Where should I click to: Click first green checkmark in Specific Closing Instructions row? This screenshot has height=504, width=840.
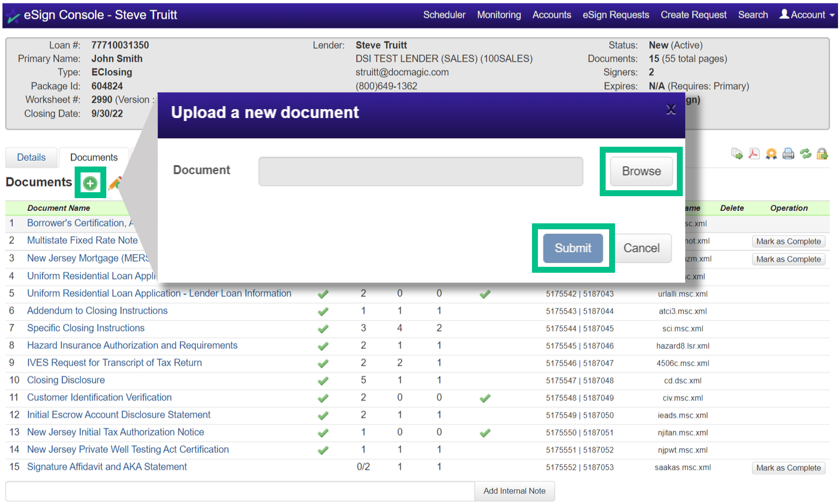(323, 329)
